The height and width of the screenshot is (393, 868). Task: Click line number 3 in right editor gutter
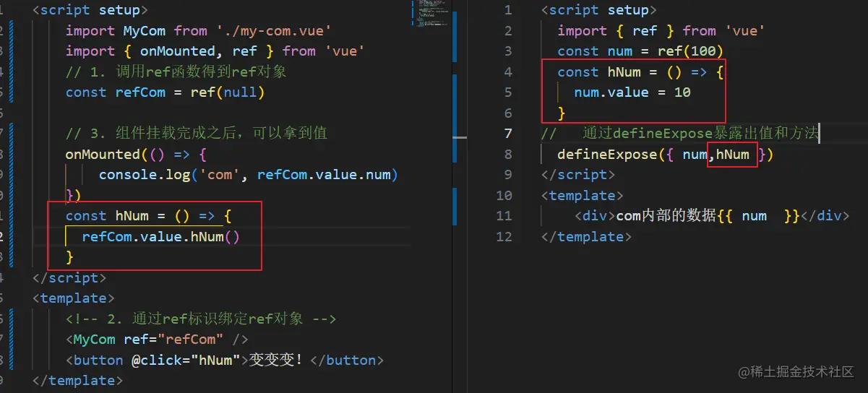507,51
